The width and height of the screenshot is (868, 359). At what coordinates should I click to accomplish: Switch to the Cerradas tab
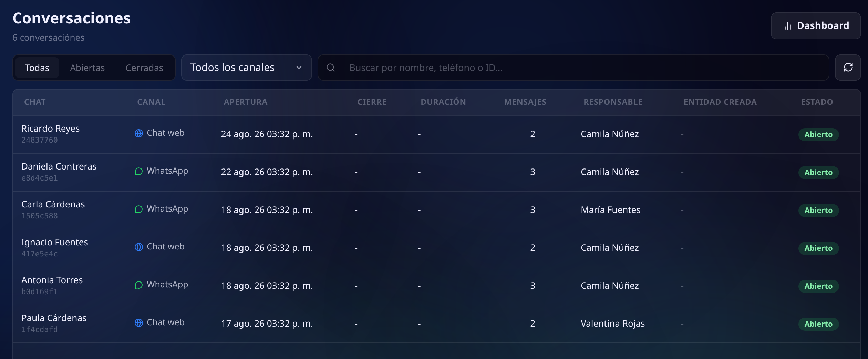[x=144, y=68]
